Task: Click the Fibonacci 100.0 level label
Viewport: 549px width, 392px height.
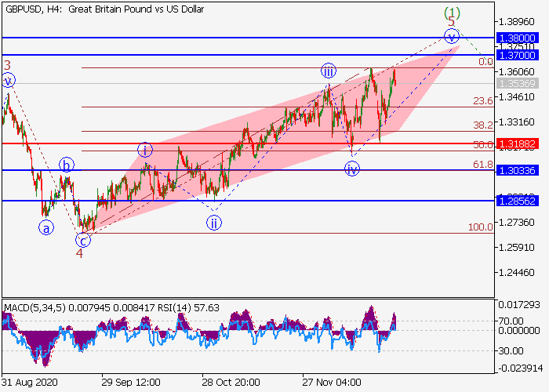Action: point(480,227)
